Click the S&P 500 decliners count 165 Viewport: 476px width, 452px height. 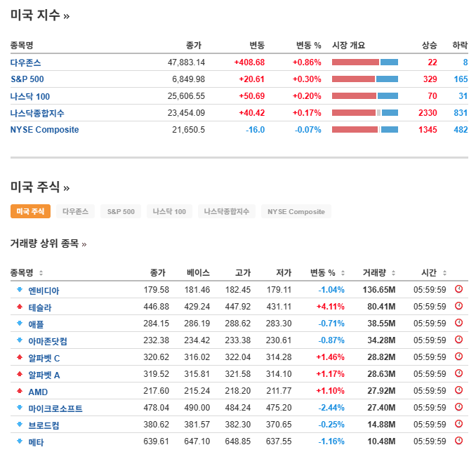pyautogui.click(x=461, y=79)
